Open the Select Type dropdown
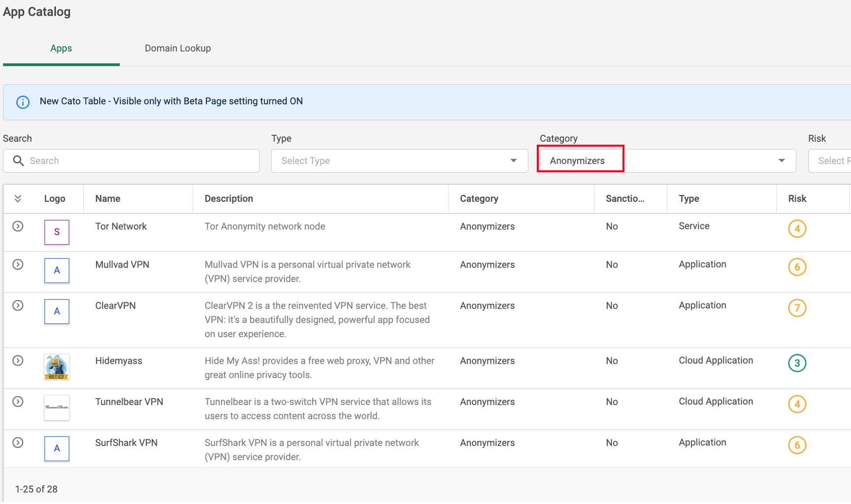851x504 pixels. point(399,161)
